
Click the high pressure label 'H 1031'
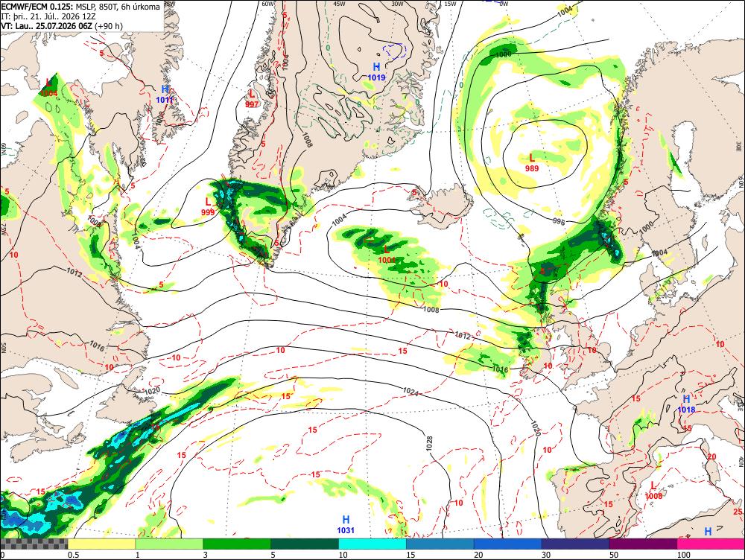(x=346, y=524)
